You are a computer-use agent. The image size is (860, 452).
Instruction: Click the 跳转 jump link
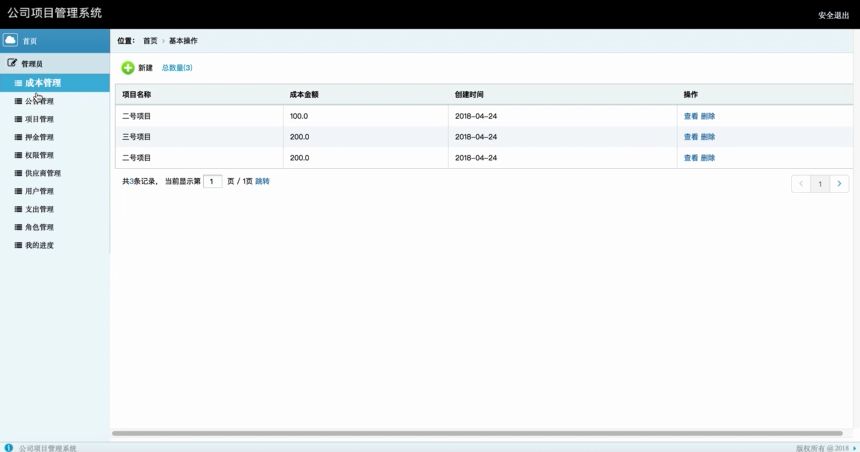[x=262, y=181]
